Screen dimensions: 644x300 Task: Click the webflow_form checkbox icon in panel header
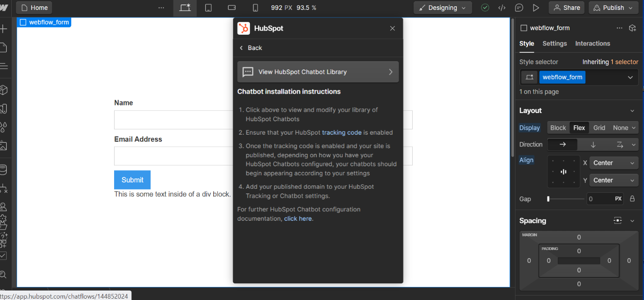(x=524, y=28)
